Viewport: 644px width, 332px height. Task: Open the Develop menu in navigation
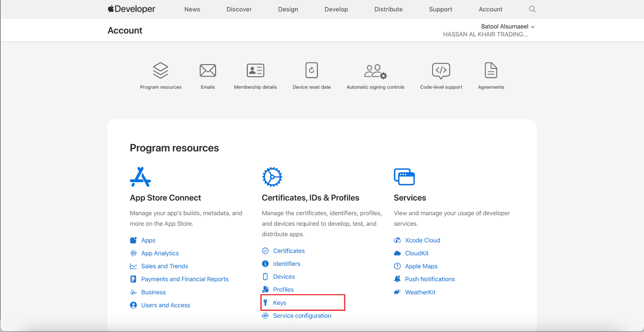[x=336, y=9]
